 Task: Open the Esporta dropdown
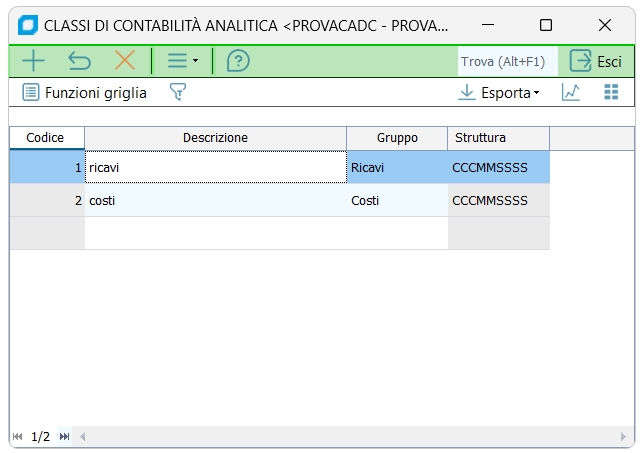pos(498,93)
